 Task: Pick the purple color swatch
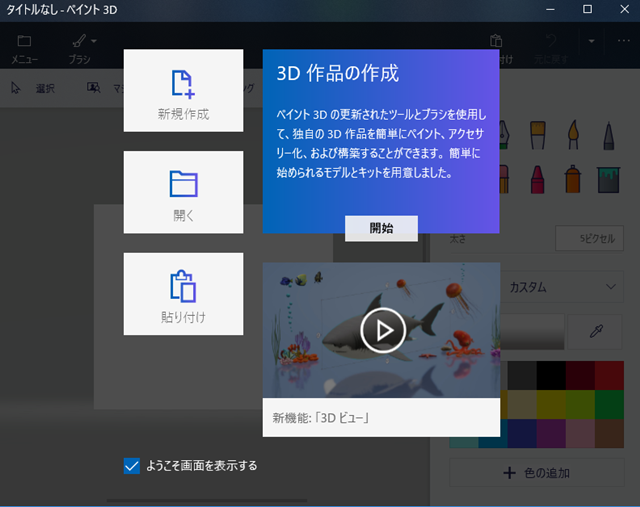click(x=551, y=434)
